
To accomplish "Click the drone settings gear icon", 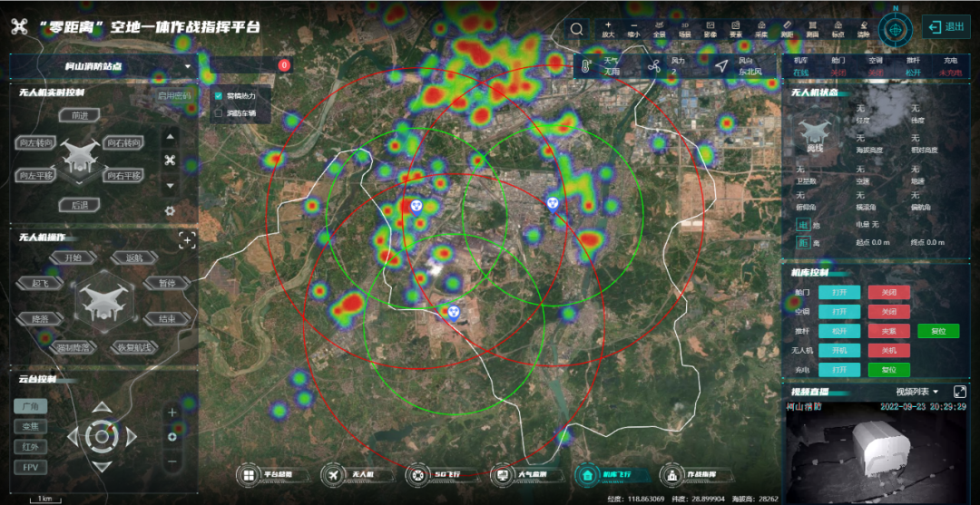I will point(170,210).
